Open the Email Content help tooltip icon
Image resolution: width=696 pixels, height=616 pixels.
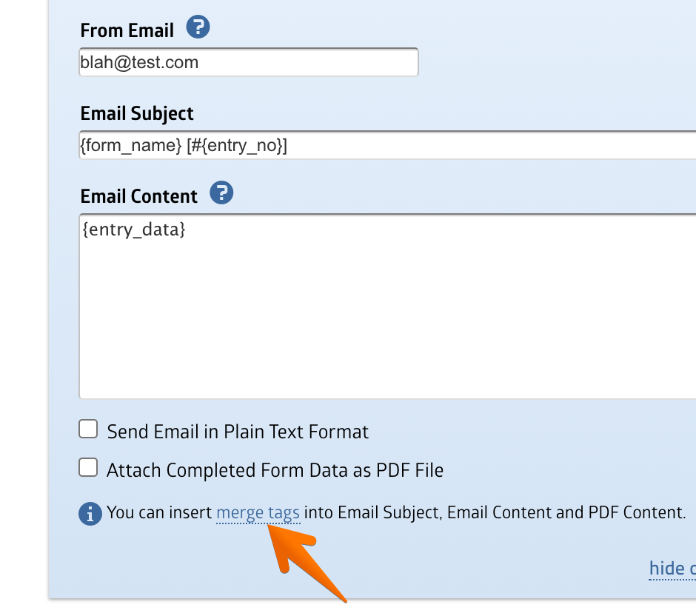221,194
